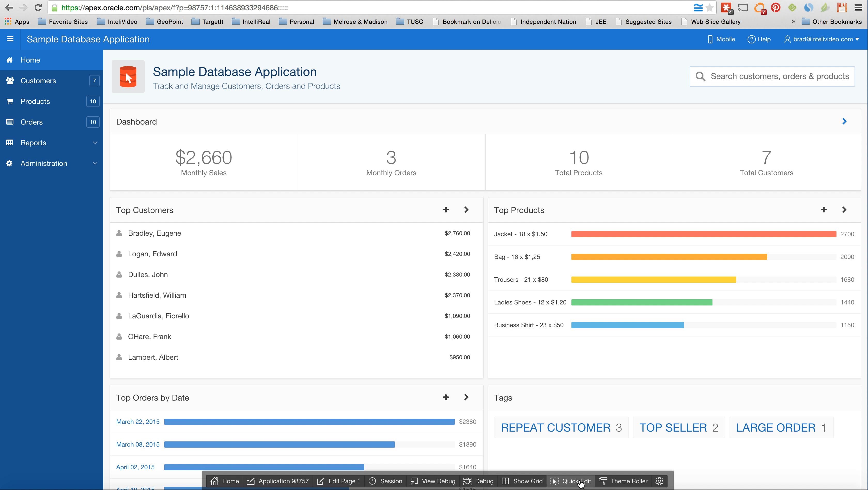Click the Application 98757 edit icon
The height and width of the screenshot is (490, 868).
pos(250,481)
